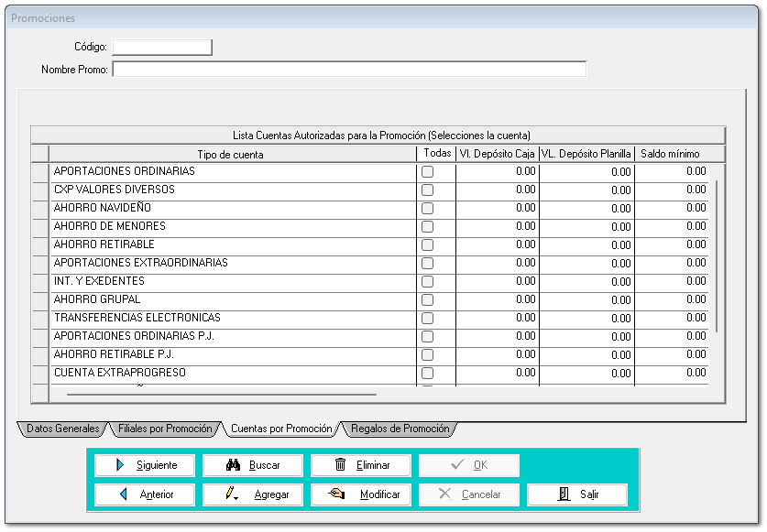Click the Nombre Promo text field
This screenshot has width=767, height=532.
tap(348, 70)
